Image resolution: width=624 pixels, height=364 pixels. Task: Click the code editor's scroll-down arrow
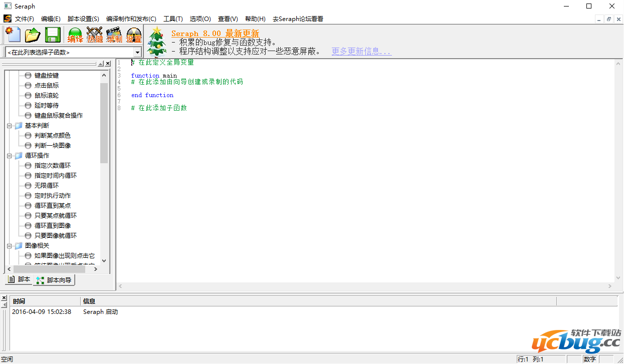click(x=619, y=278)
